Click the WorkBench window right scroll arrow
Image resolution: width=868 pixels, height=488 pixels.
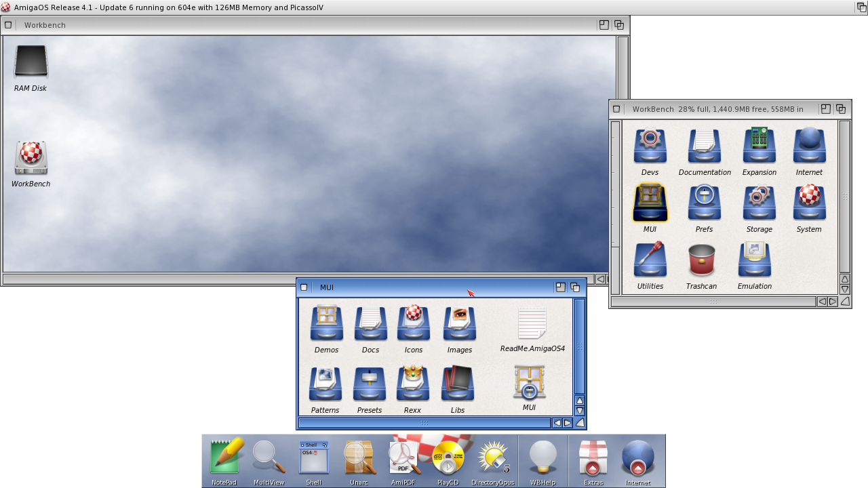point(833,302)
